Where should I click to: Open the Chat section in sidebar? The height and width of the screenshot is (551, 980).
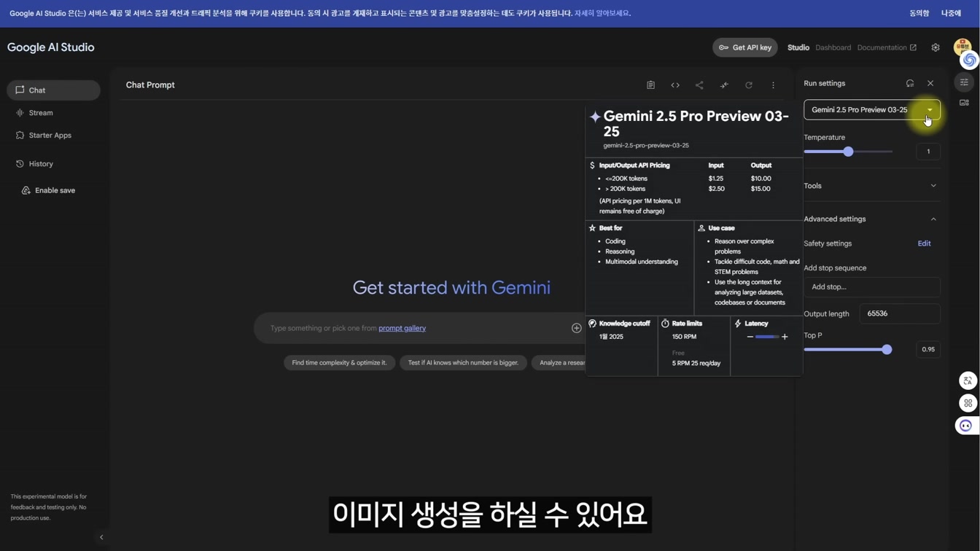53,90
